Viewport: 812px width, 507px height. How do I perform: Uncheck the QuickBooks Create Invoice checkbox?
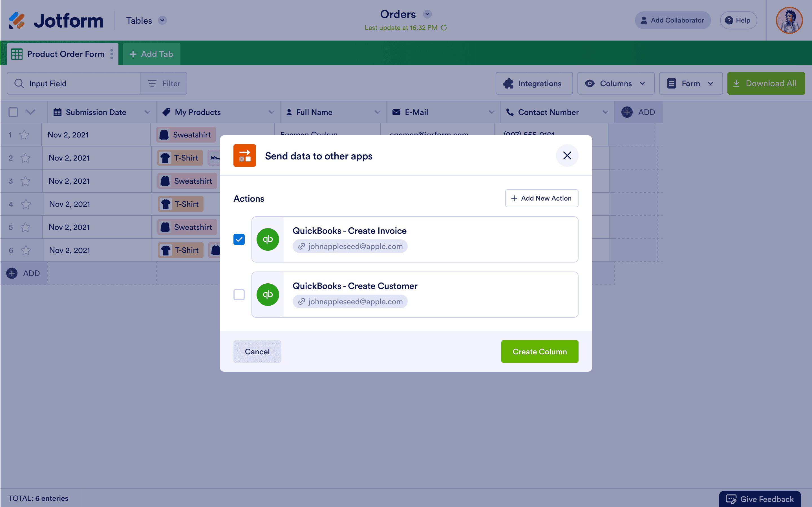239,239
